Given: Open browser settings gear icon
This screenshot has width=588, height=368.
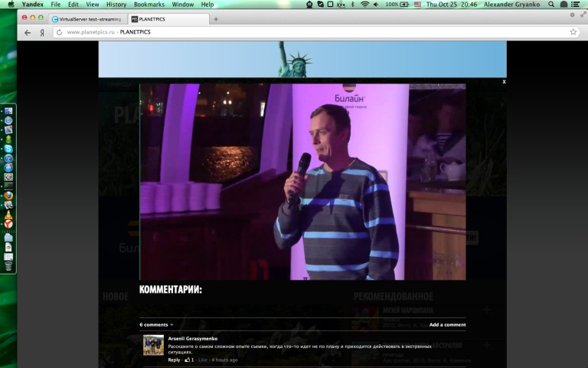Looking at the screenshot, I should tap(572, 15).
